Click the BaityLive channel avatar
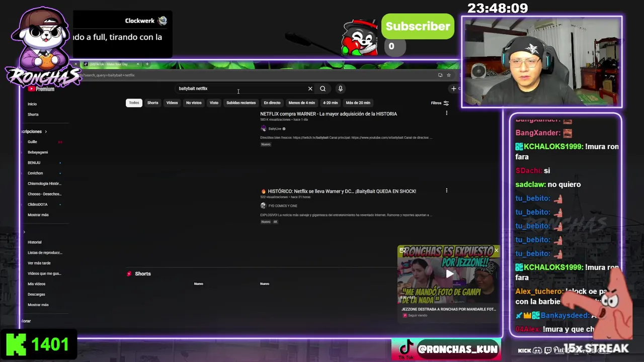This screenshot has height=362, width=644. pyautogui.click(x=263, y=129)
